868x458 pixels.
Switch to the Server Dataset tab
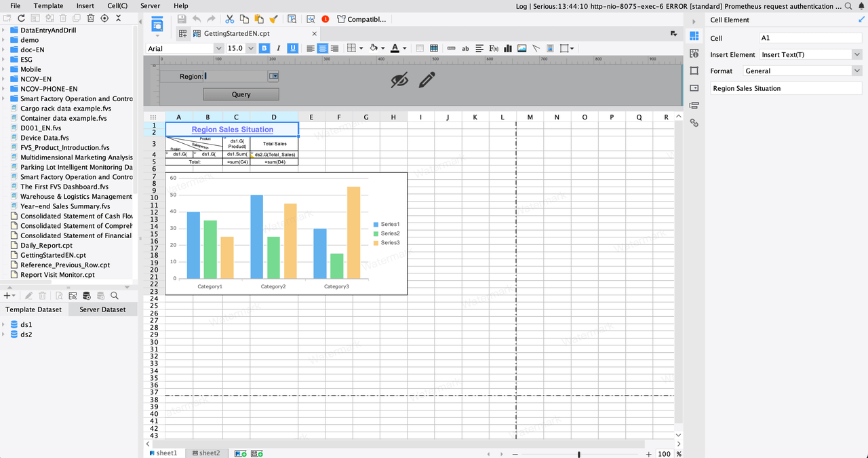click(x=102, y=309)
